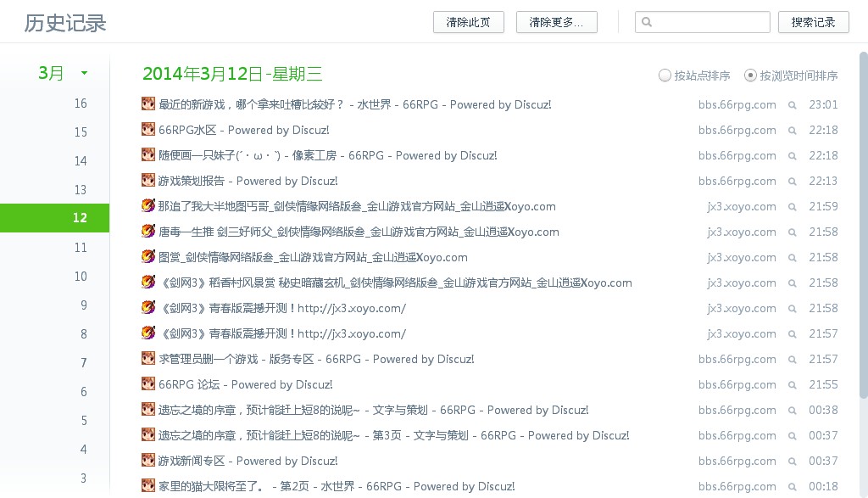The height and width of the screenshot is (498, 868).
Task: Click the 3月 month label in the sidebar
Action: pos(51,73)
